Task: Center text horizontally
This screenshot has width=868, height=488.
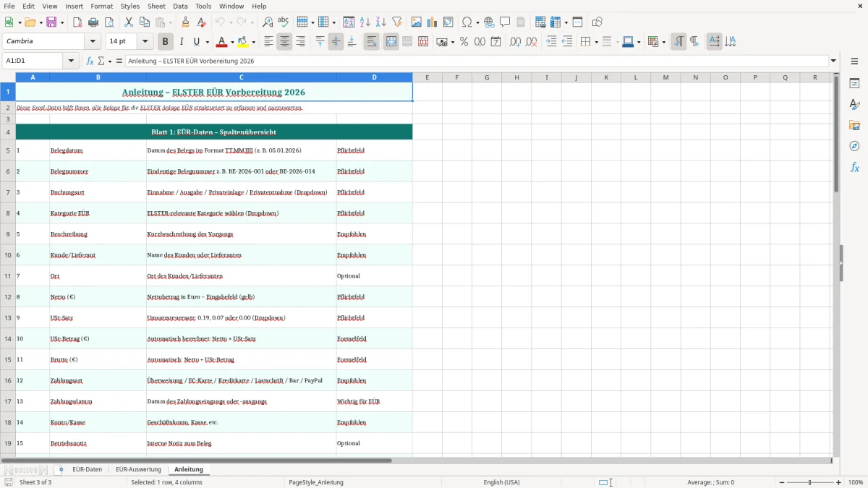Action: tap(284, 42)
